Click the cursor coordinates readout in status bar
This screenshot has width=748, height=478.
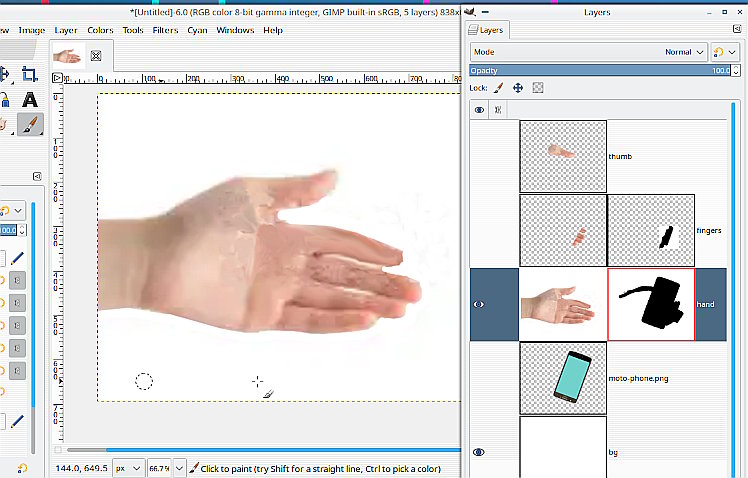[x=82, y=468]
